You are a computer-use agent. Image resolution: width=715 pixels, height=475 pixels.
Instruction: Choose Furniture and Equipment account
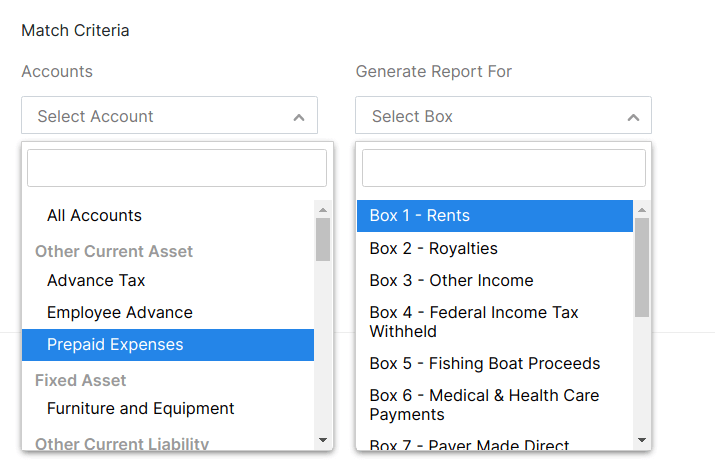pyautogui.click(x=140, y=408)
